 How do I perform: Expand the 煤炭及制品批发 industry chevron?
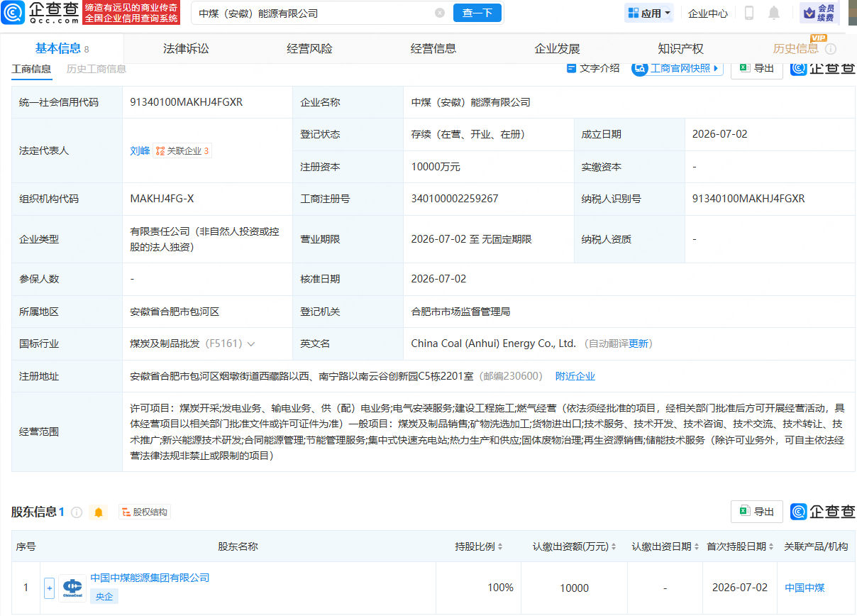[x=250, y=343]
